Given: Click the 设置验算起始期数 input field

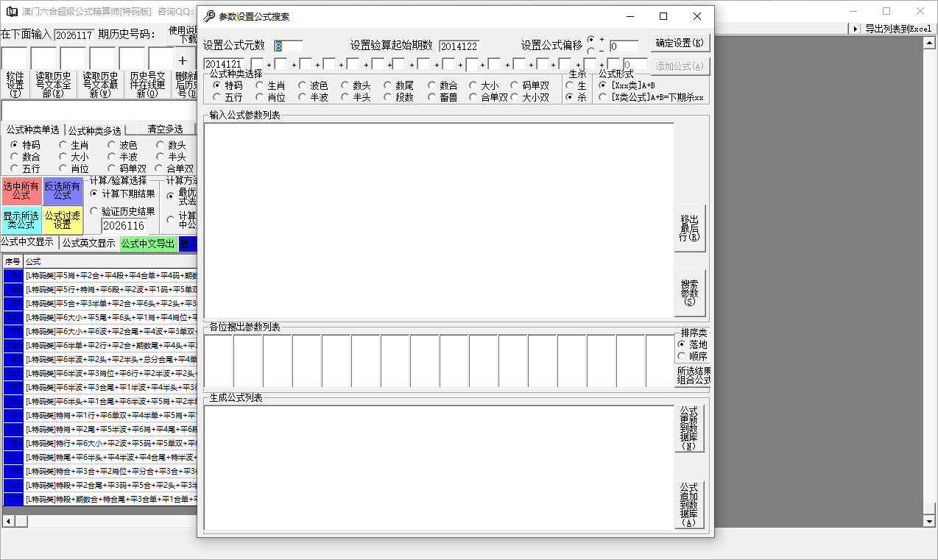Looking at the screenshot, I should pyautogui.click(x=459, y=46).
